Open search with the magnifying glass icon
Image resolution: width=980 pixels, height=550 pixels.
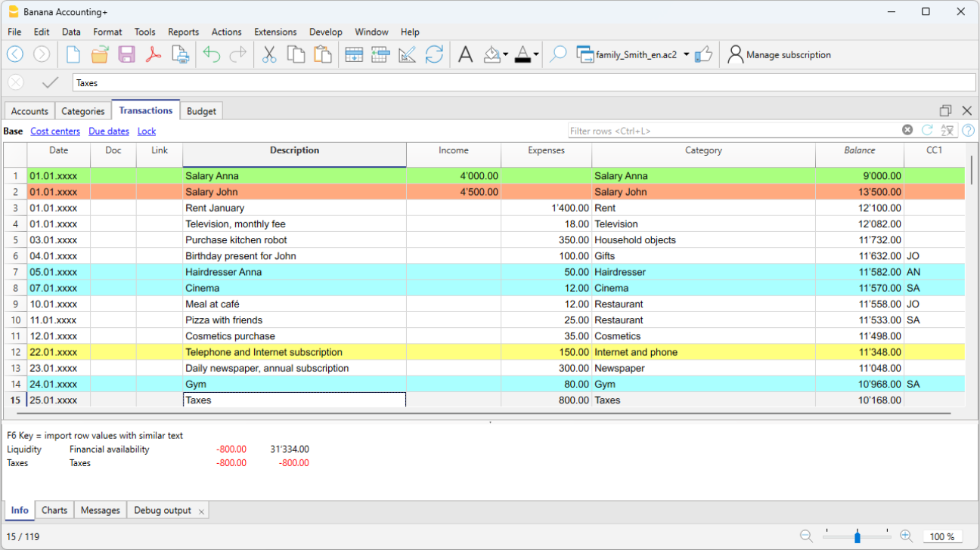pyautogui.click(x=558, y=54)
